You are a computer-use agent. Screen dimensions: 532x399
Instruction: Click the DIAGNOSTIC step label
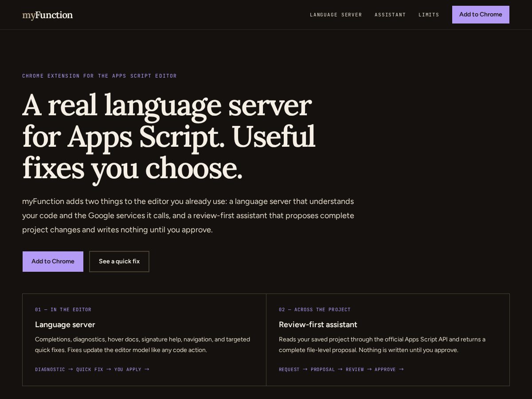click(x=50, y=369)
